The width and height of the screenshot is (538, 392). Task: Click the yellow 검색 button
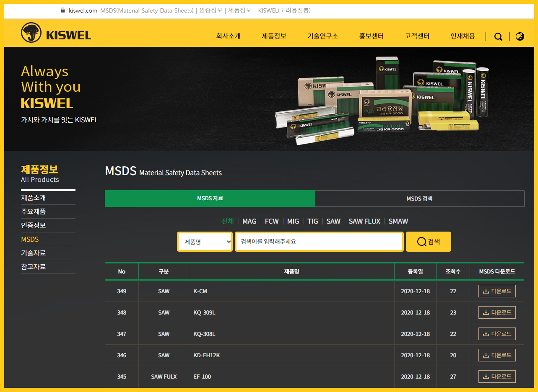click(x=429, y=242)
